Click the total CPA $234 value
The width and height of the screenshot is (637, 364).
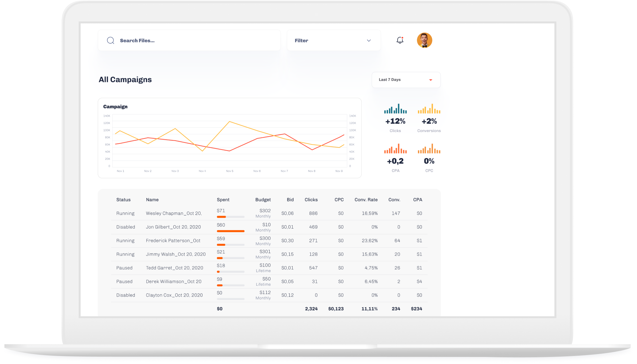(416, 309)
